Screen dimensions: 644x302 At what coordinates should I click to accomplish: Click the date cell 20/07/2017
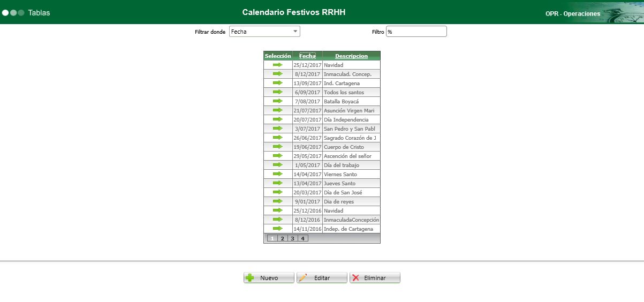[x=307, y=119]
